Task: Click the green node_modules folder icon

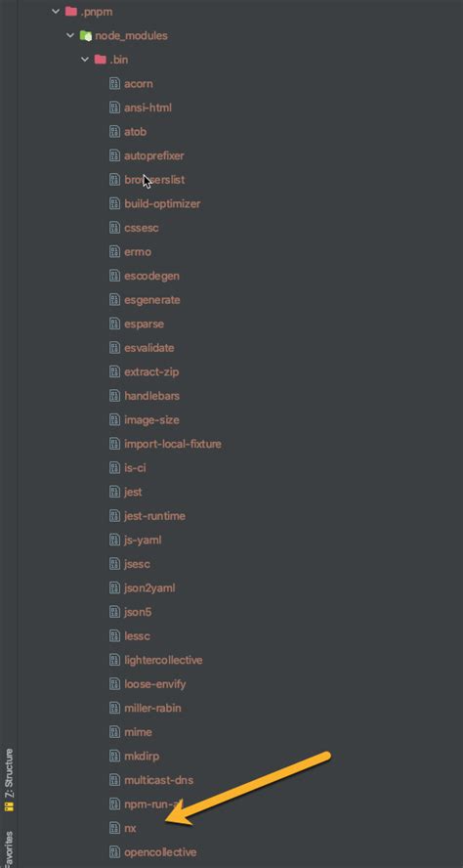Action: (86, 35)
